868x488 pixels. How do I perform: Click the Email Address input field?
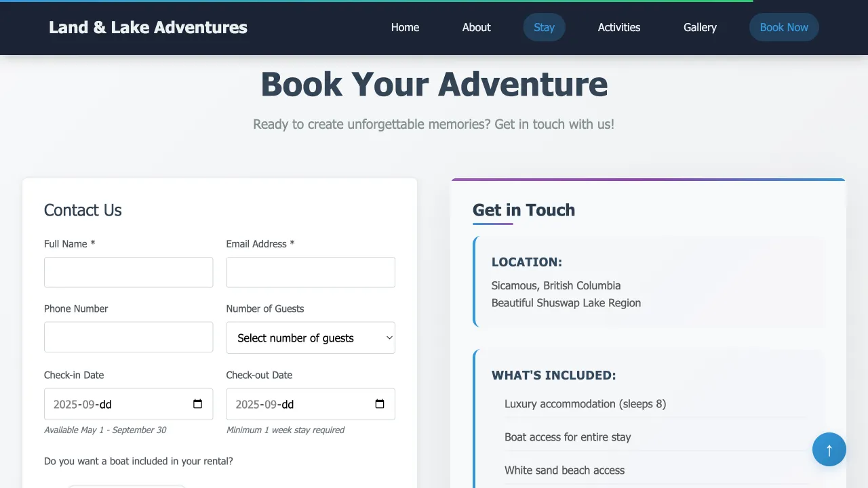(x=310, y=272)
